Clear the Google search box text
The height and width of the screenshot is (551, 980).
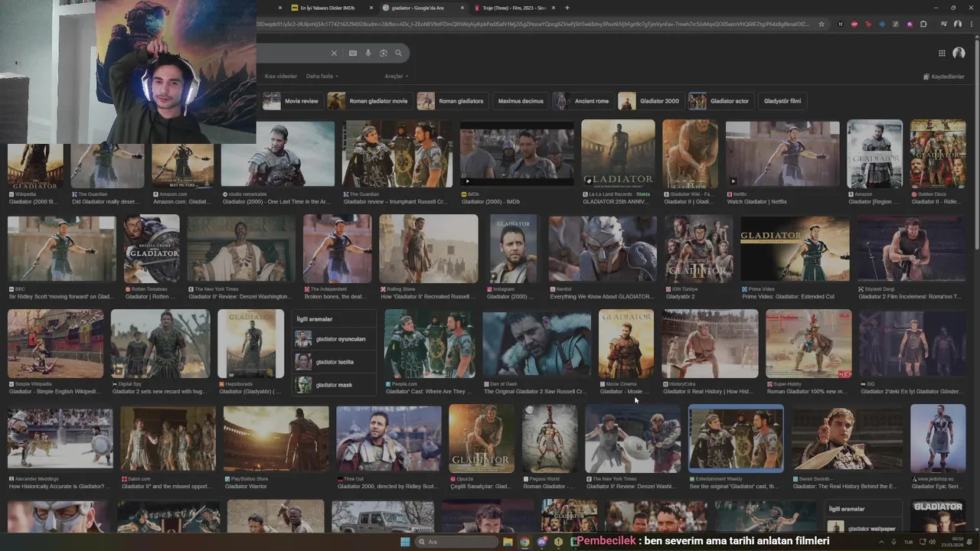334,54
